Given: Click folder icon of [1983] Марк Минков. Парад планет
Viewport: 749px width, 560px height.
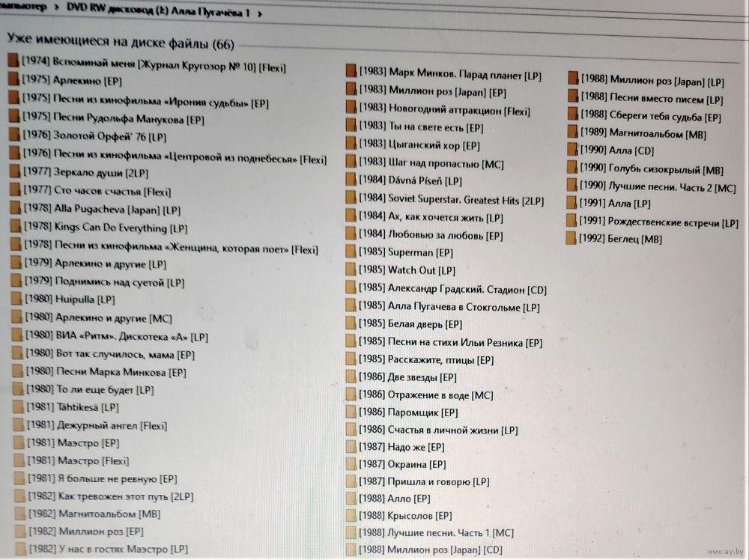Looking at the screenshot, I should coord(351,71).
